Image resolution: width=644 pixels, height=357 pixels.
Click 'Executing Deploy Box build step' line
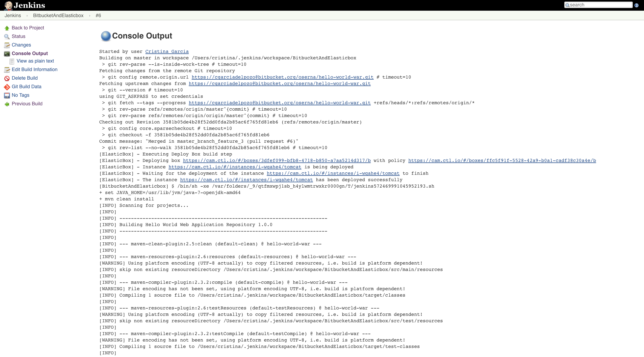(166, 154)
